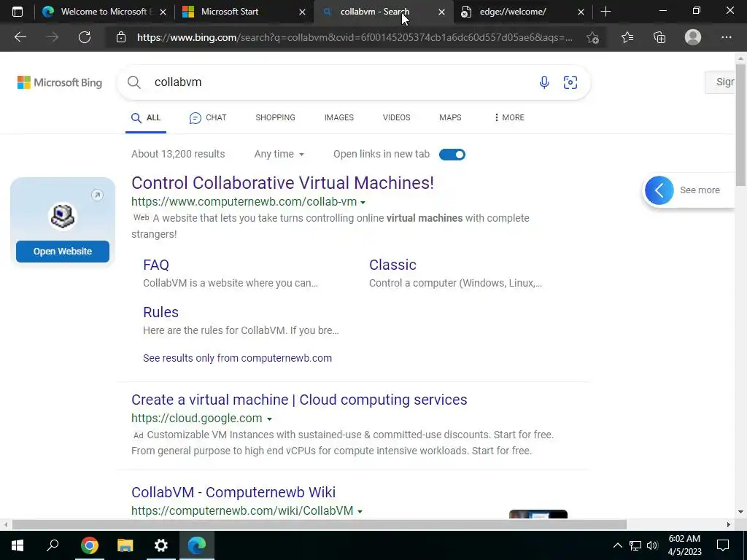Search using an image camera icon
This screenshot has width=747, height=560.
click(x=570, y=82)
